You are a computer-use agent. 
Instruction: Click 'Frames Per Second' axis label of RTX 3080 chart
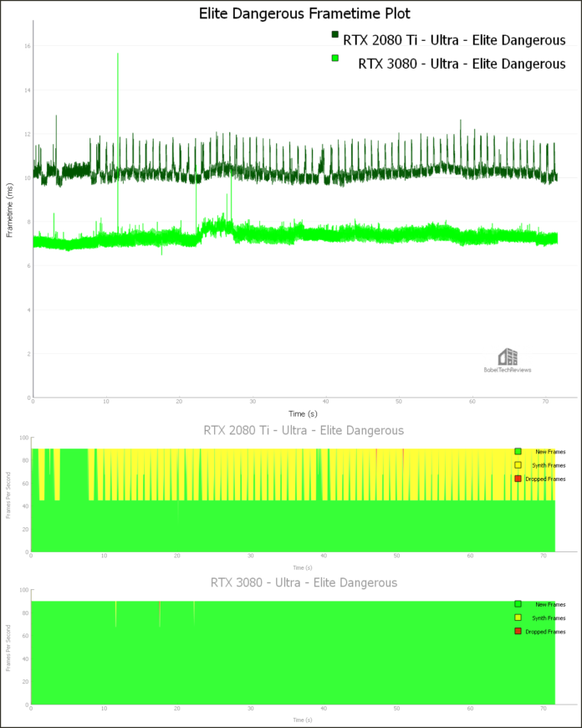[x=8, y=648]
